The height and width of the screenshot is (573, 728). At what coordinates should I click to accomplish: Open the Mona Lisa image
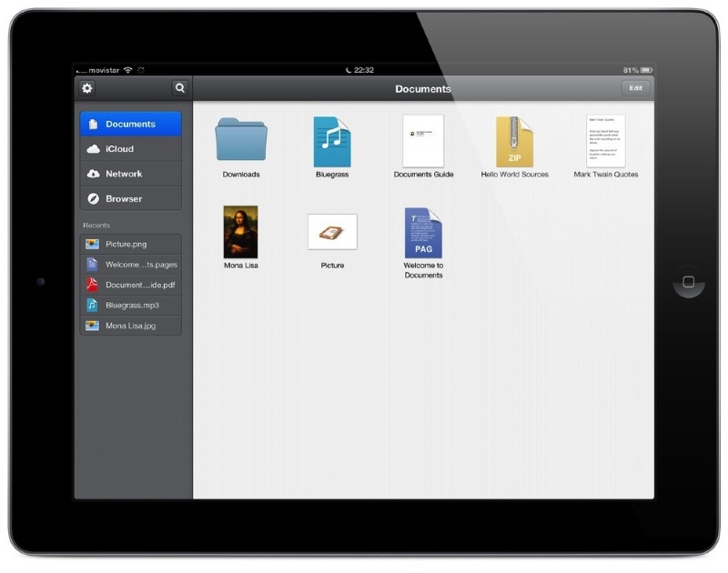[x=241, y=232]
